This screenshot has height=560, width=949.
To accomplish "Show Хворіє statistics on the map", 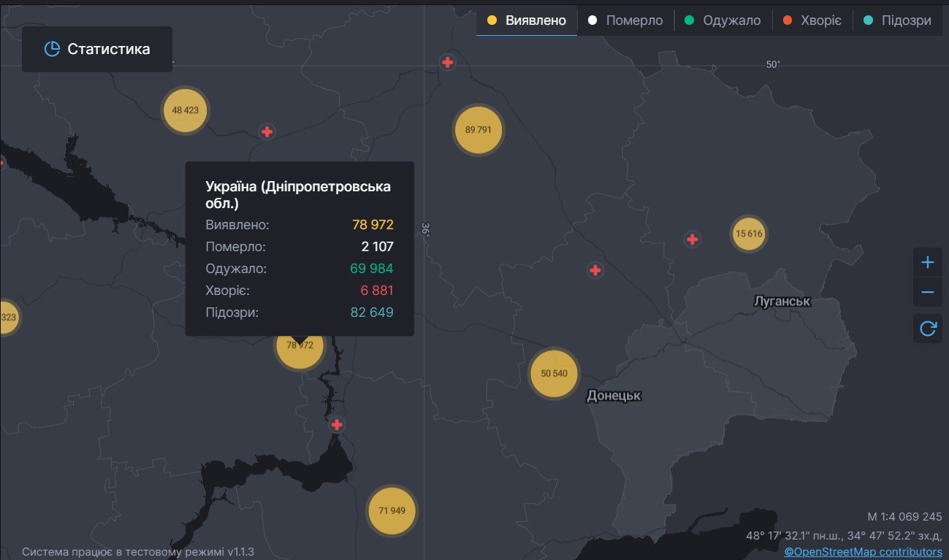I will 815,20.
